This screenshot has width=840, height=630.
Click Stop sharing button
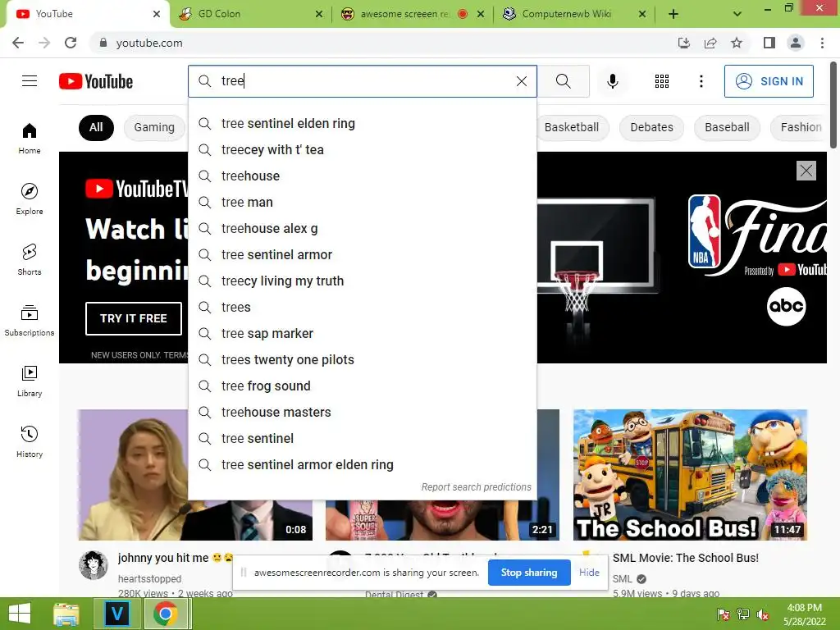(x=529, y=572)
